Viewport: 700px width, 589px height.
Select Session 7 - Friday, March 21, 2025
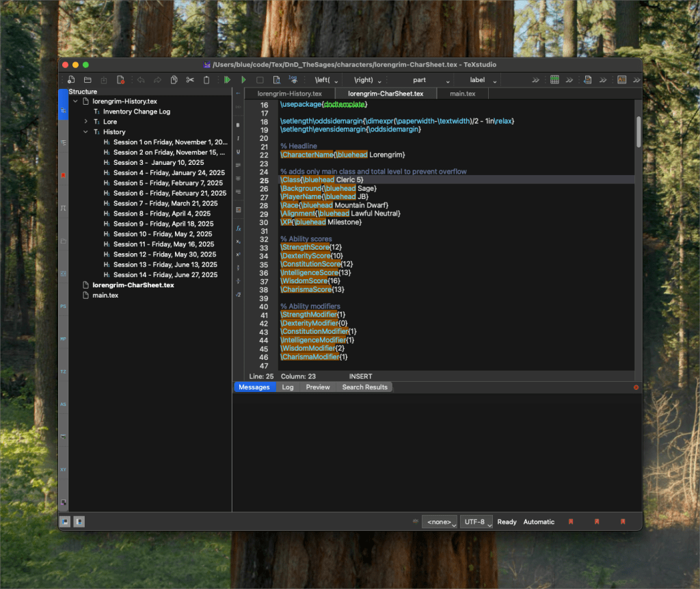point(165,203)
